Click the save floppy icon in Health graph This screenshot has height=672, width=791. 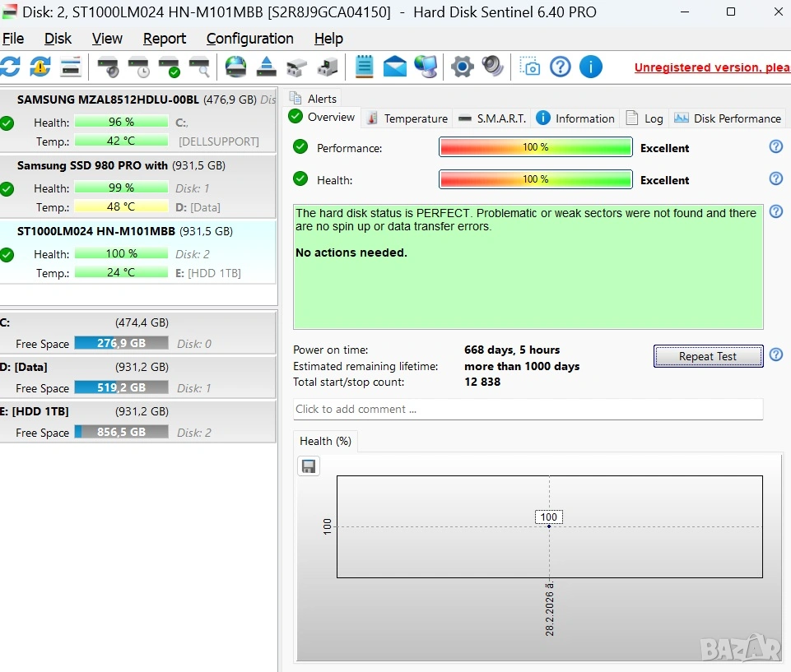[309, 466]
